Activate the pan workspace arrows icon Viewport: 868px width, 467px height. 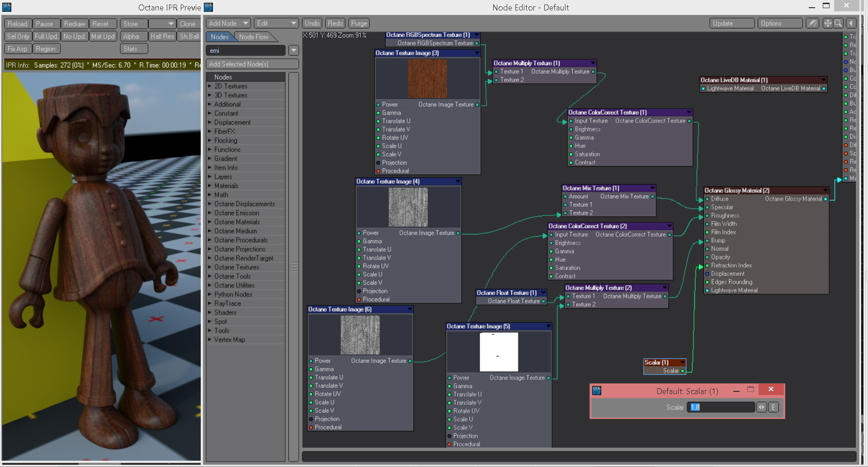(827, 23)
